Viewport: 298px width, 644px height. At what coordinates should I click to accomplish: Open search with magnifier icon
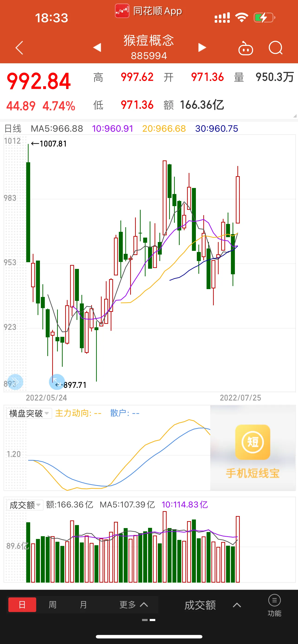coord(275,48)
